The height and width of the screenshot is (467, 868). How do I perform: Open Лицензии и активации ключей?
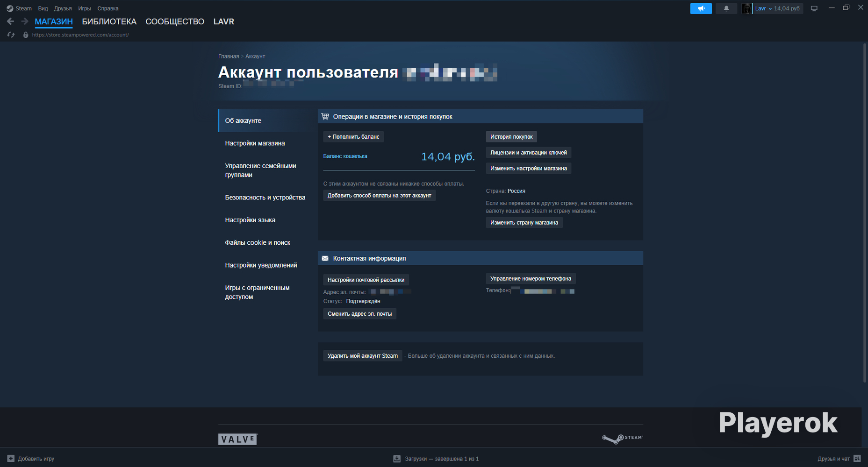tap(529, 152)
